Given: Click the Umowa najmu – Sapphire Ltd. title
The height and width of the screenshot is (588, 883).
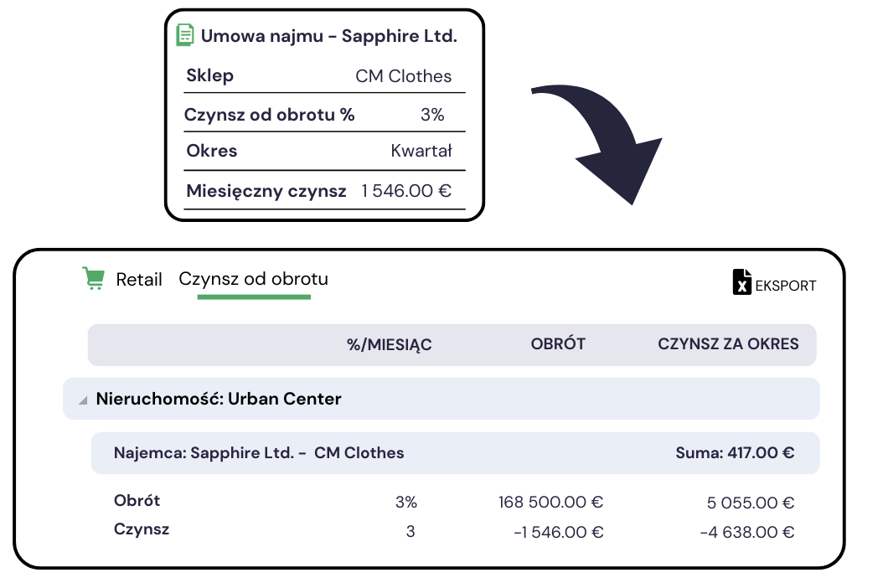Looking at the screenshot, I should coord(329,36).
